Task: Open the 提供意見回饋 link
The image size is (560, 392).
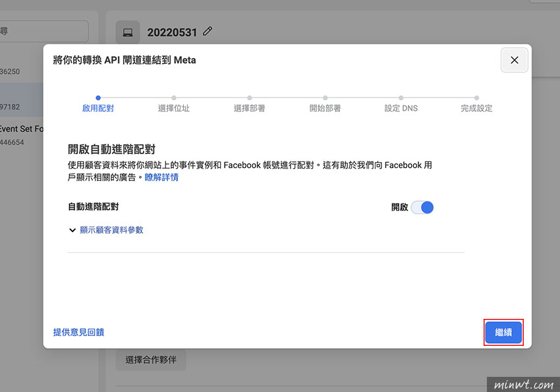Action: pos(78,333)
